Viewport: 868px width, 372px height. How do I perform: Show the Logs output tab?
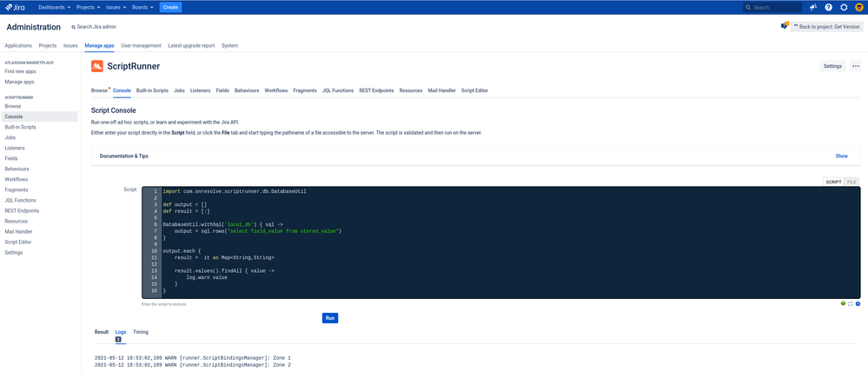(121, 332)
